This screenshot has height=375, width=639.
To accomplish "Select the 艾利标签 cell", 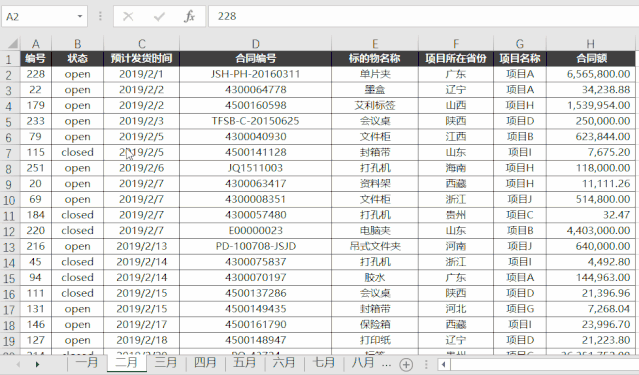I will [x=375, y=105].
